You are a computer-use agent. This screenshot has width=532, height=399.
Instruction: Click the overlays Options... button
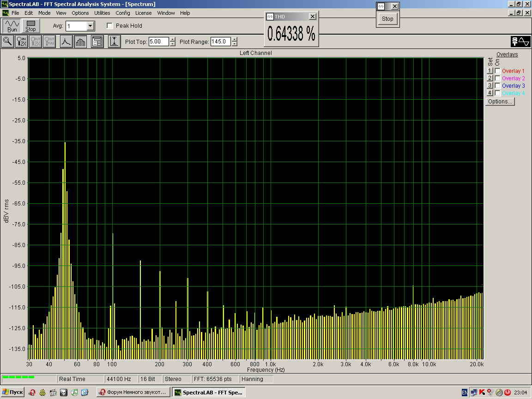pyautogui.click(x=500, y=102)
